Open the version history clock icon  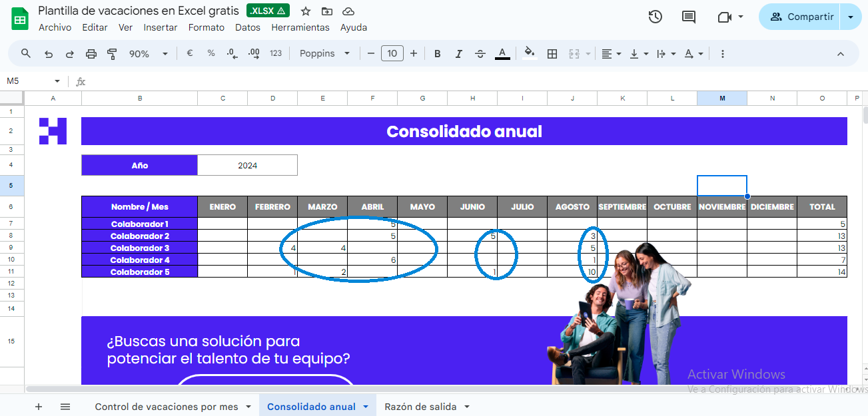655,17
